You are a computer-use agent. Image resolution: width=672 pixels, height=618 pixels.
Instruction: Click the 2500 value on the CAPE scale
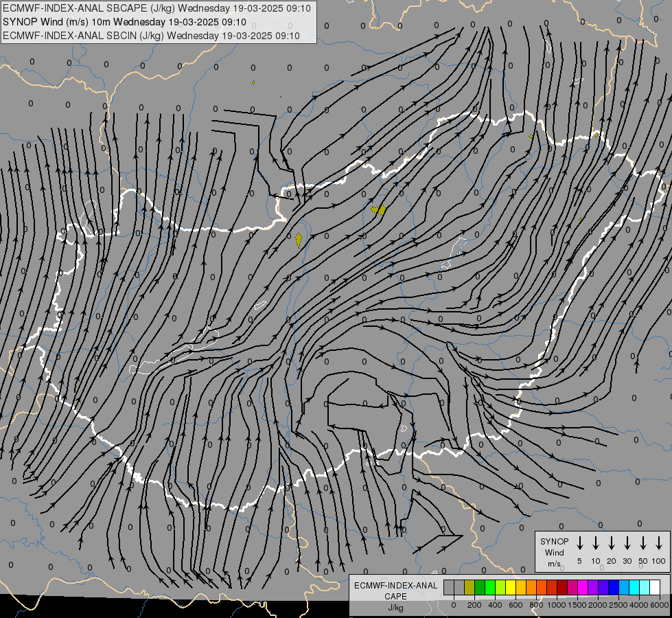618,605
